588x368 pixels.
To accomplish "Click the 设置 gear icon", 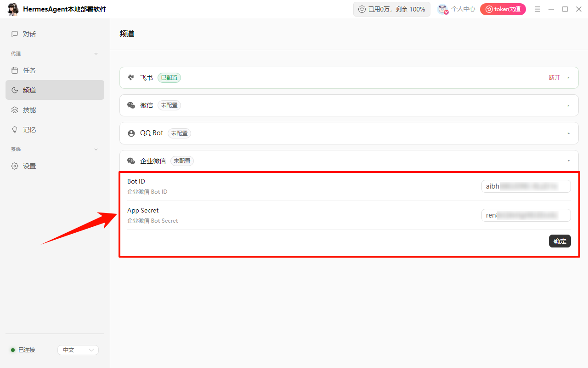I will [x=15, y=166].
